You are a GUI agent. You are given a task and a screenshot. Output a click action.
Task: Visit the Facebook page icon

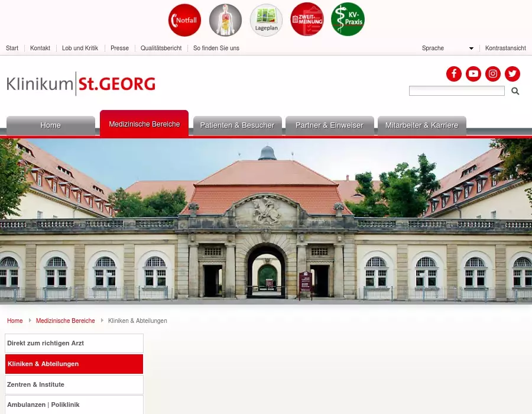pyautogui.click(x=454, y=74)
